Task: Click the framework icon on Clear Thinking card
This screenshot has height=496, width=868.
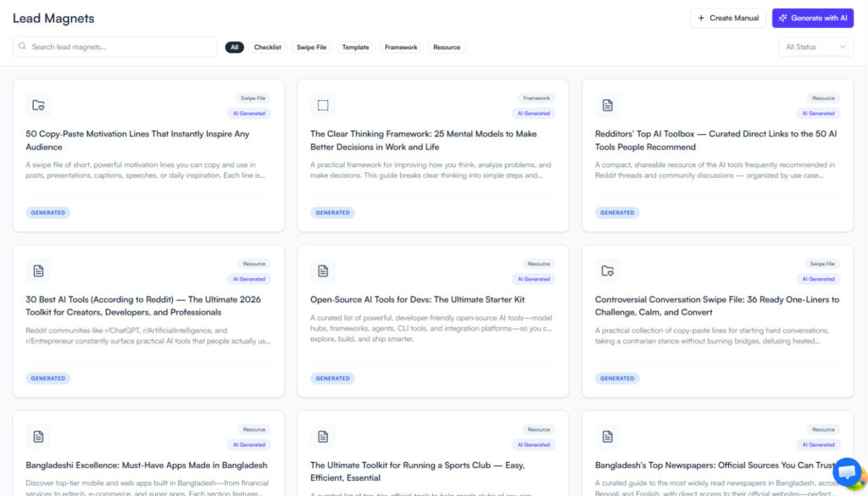Action: pyautogui.click(x=323, y=105)
